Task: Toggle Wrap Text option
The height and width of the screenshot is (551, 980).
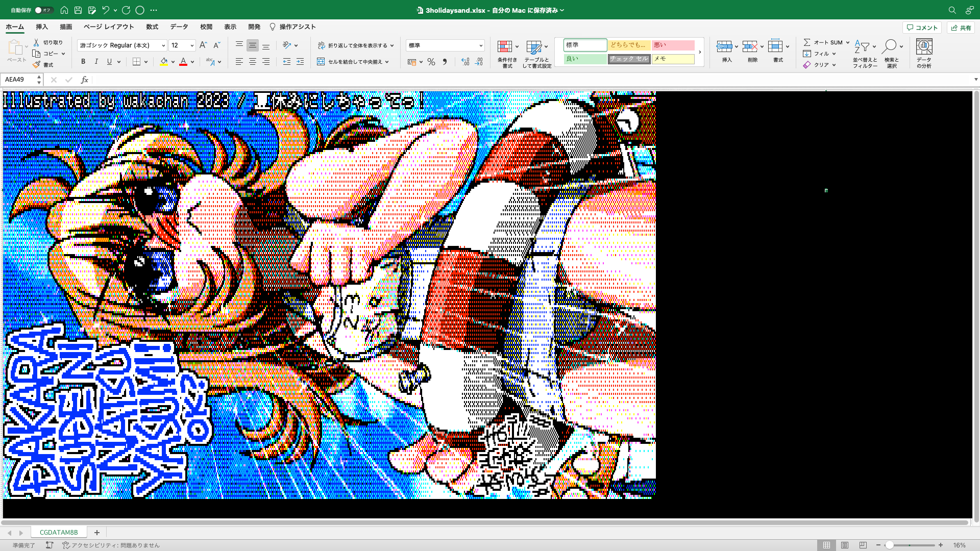Action: click(x=352, y=45)
